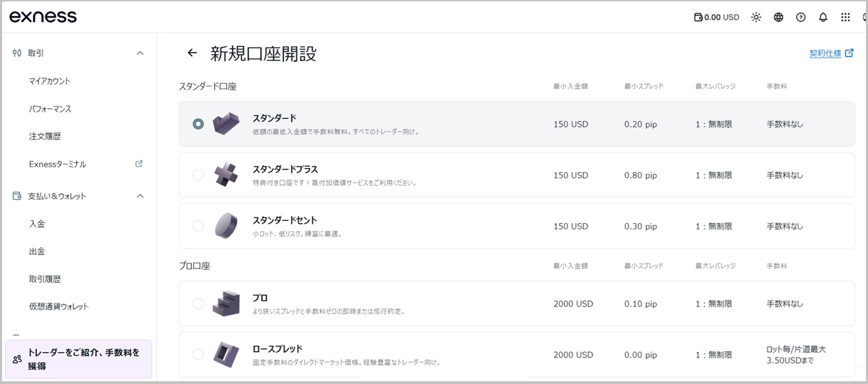
Task: Go back with the left arrow
Action: click(192, 53)
